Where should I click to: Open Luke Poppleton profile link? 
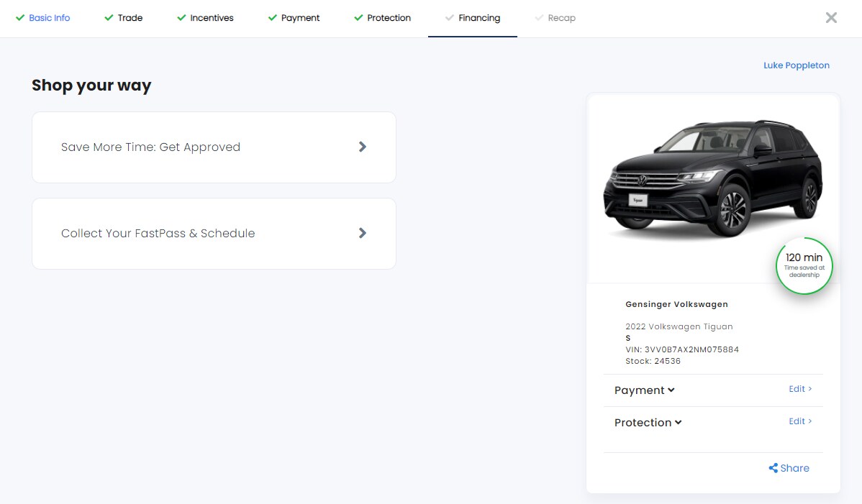tap(796, 65)
